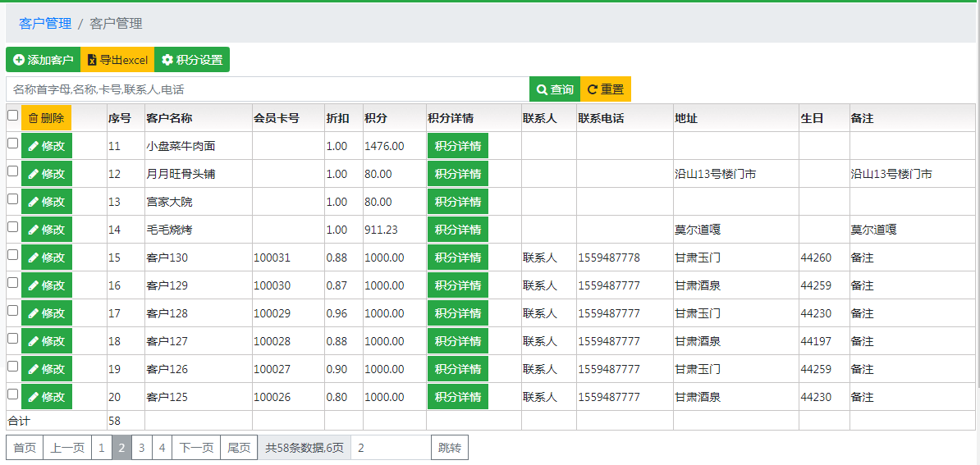Go to 首页 first page
The height and width of the screenshot is (465, 980).
[25, 448]
